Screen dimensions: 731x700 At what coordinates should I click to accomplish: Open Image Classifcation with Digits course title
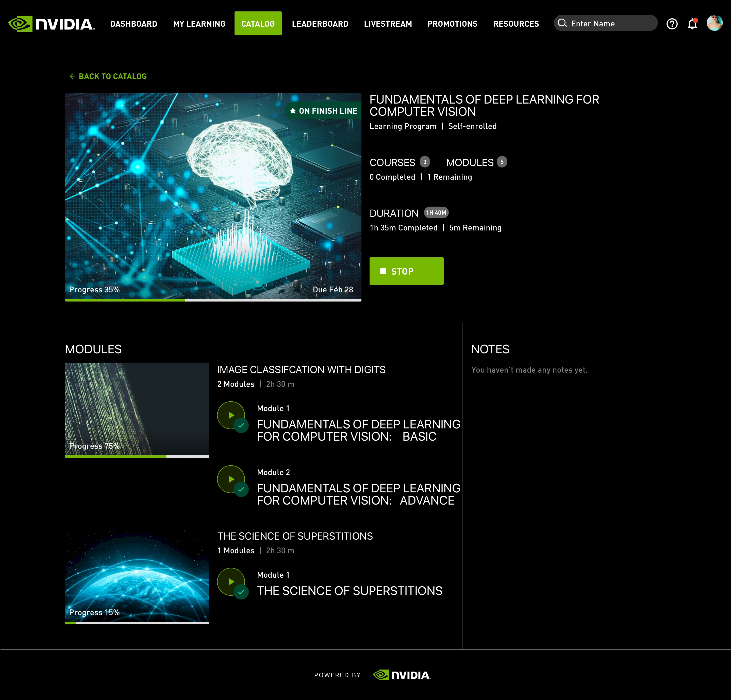[301, 370]
